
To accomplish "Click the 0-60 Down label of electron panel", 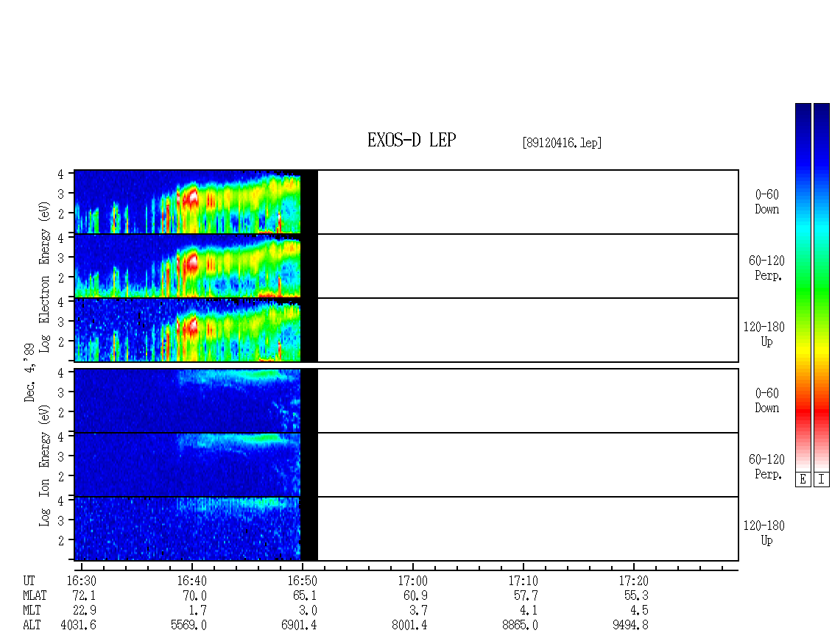I will [x=766, y=202].
